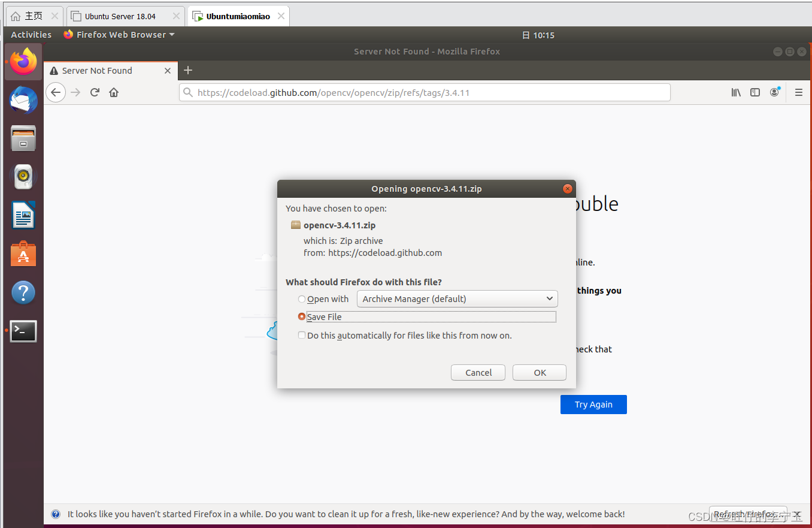812x528 pixels.
Task: Enable Do this automatically checkbox
Action: point(302,336)
